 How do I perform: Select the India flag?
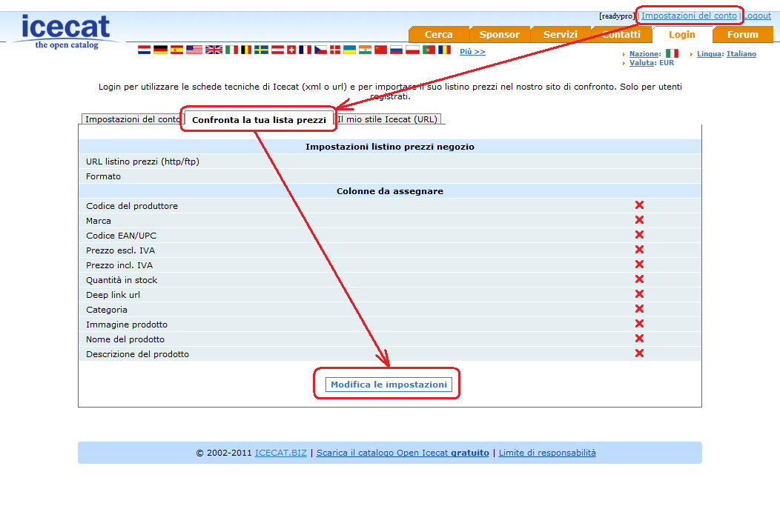coord(365,50)
